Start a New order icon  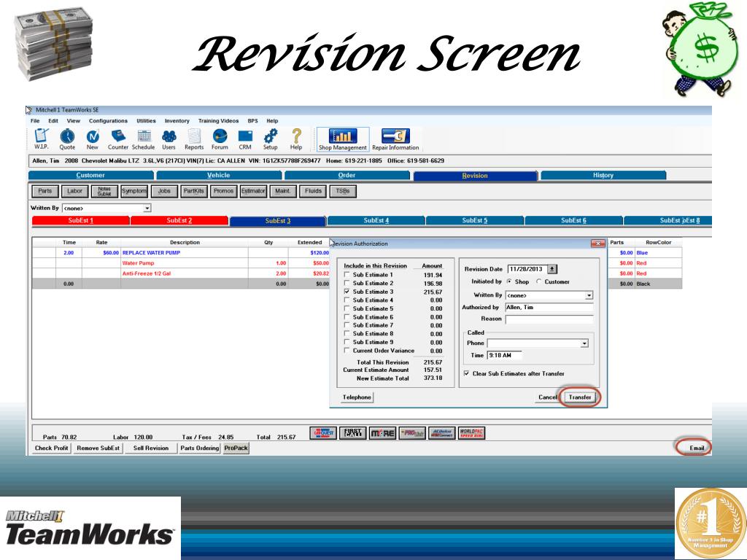93,139
